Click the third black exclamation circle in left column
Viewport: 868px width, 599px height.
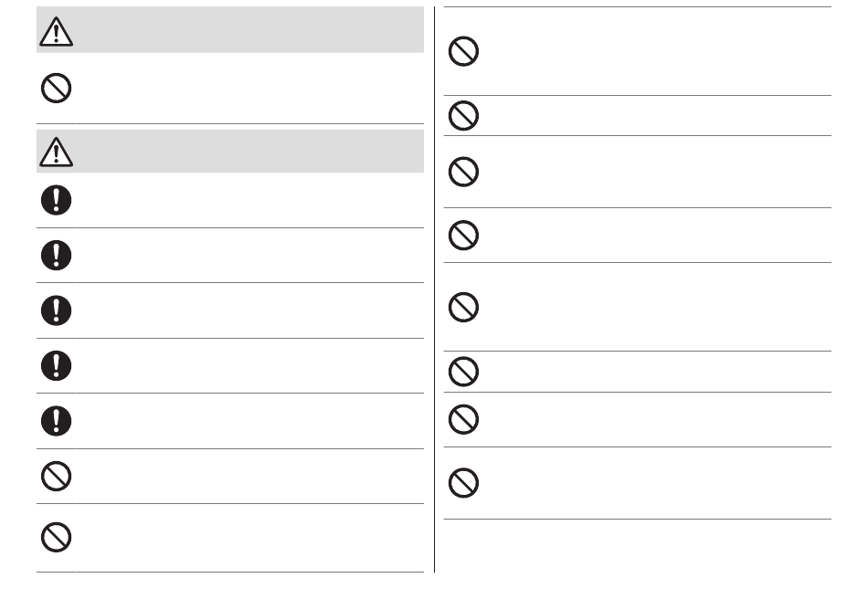[x=56, y=310]
